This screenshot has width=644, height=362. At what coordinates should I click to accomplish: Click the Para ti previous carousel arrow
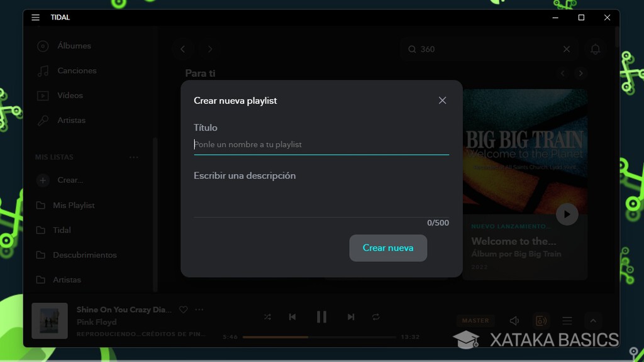(x=563, y=74)
